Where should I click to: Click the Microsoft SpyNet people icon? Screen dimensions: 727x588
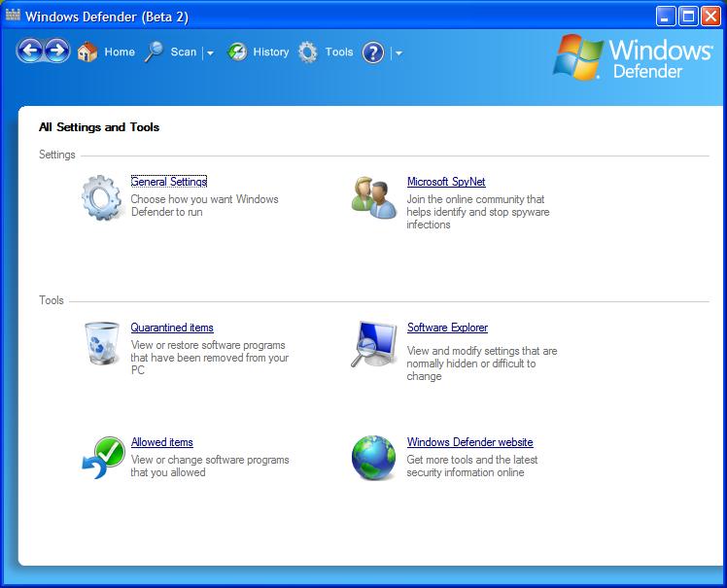pyautogui.click(x=373, y=197)
